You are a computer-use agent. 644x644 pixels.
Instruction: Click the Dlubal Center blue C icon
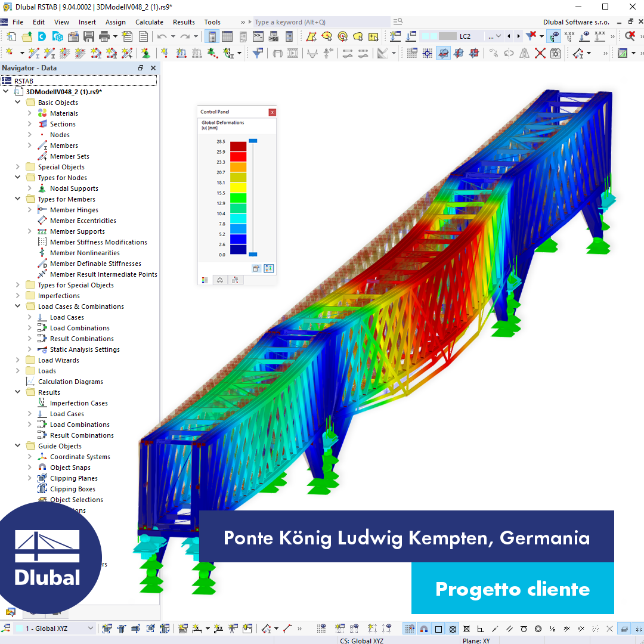pos(42,36)
